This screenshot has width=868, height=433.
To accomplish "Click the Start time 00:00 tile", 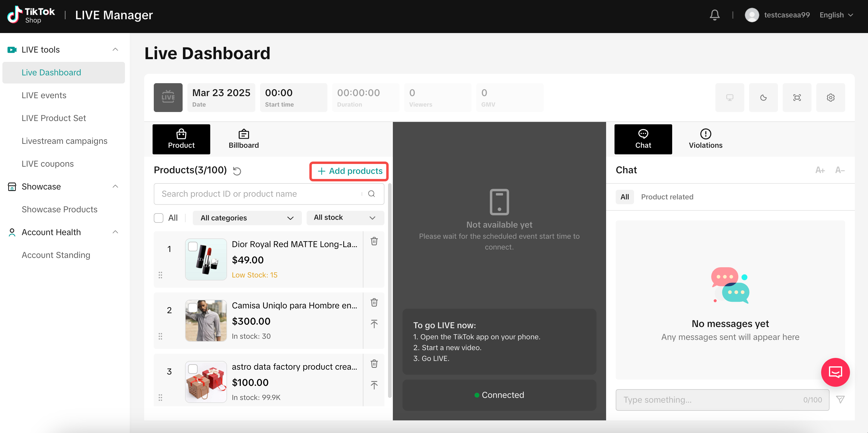I will point(293,97).
